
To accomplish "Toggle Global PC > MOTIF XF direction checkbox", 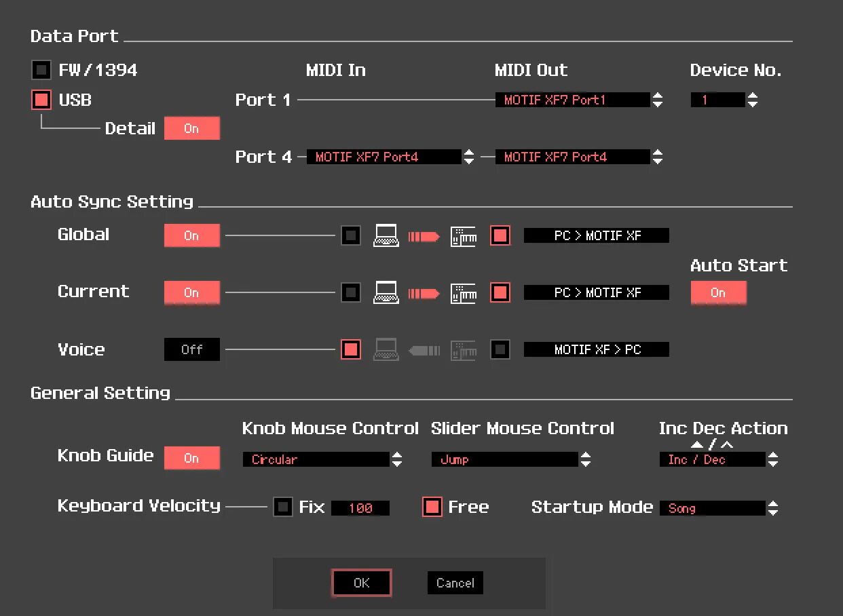I will [x=500, y=235].
